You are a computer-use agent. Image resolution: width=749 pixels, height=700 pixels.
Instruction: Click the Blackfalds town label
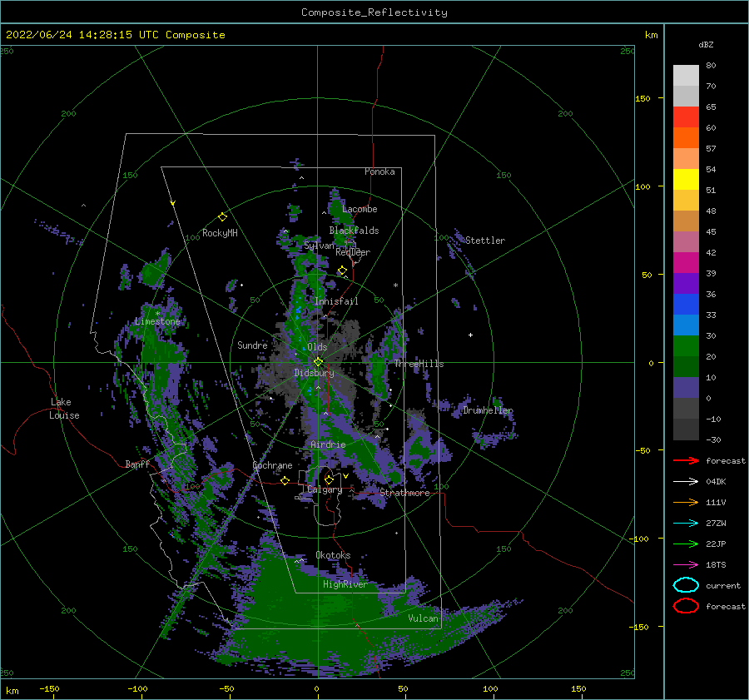coord(354,231)
